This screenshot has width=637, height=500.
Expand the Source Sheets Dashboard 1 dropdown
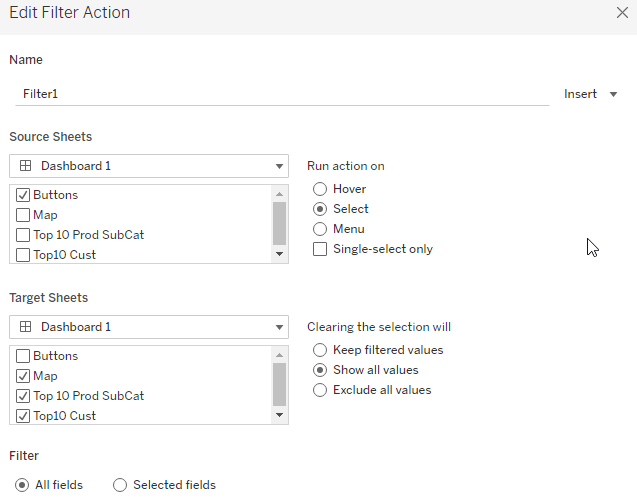[149, 166]
